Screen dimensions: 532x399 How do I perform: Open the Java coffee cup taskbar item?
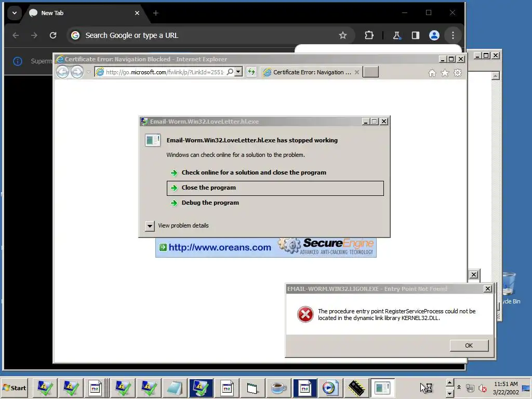click(x=278, y=388)
